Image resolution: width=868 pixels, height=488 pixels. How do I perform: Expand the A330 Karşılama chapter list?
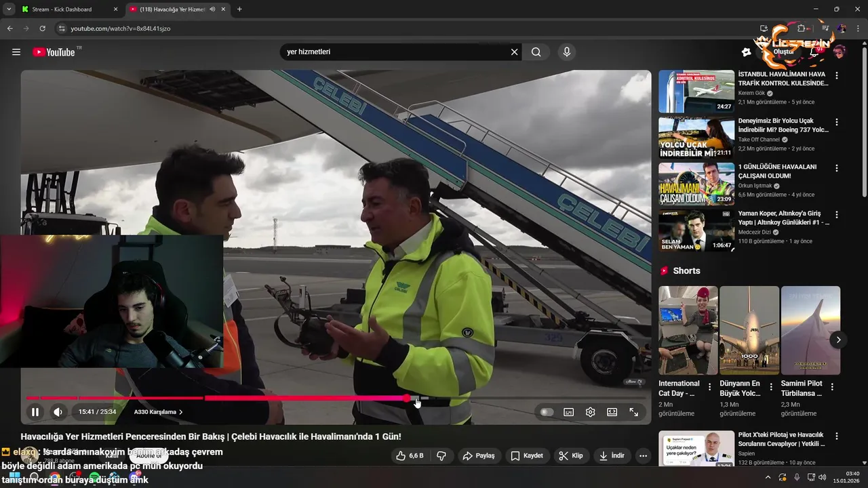[158, 411]
